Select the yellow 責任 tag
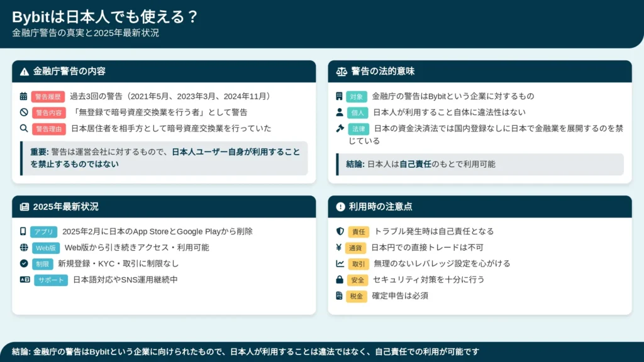 tap(358, 232)
